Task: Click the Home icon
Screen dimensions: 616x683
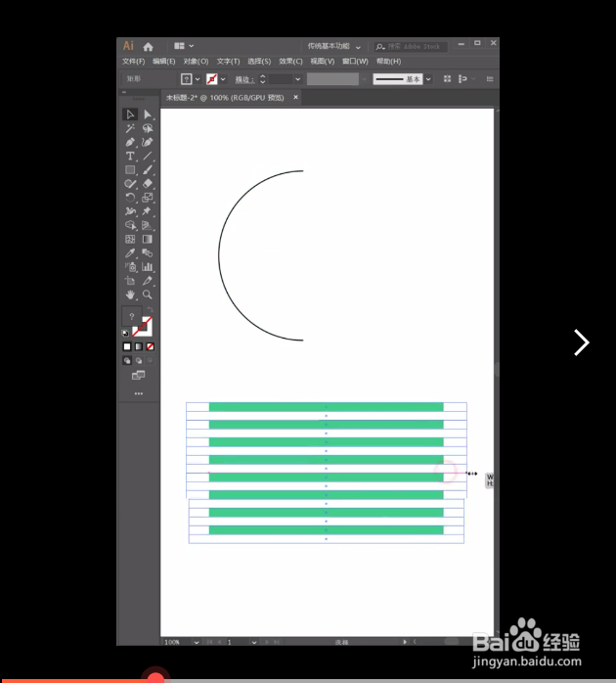Action: (148, 47)
